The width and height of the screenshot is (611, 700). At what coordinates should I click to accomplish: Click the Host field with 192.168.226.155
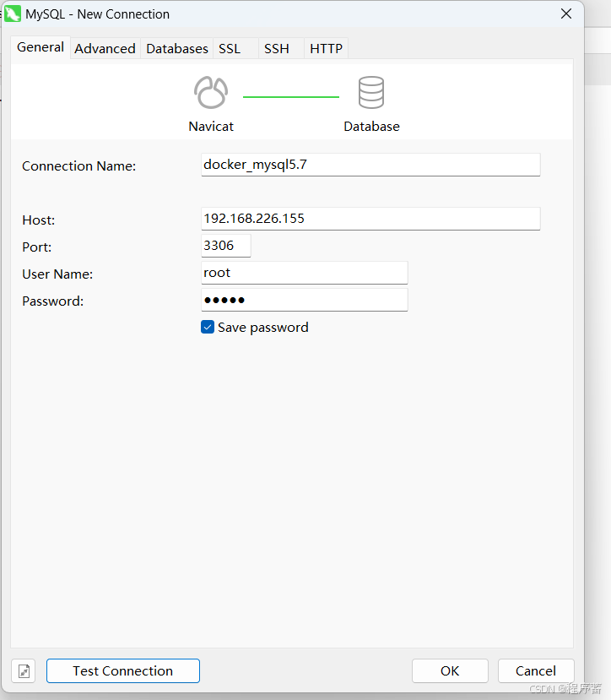coord(370,219)
